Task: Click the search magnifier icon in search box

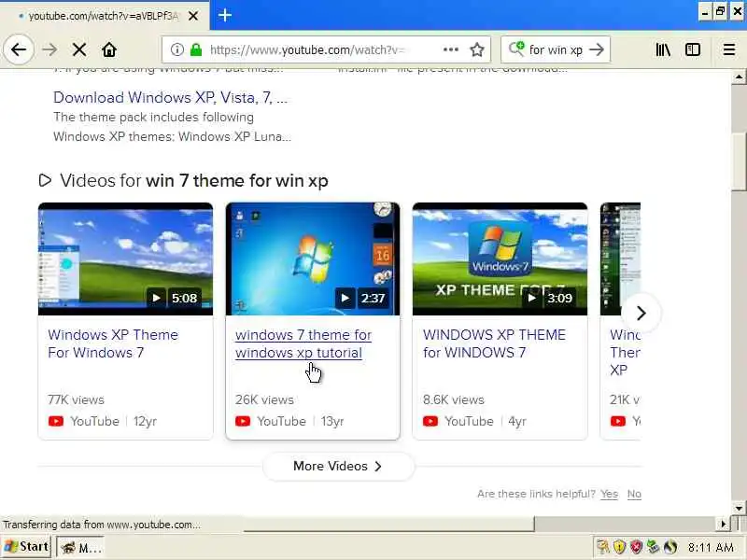Action: (516, 49)
